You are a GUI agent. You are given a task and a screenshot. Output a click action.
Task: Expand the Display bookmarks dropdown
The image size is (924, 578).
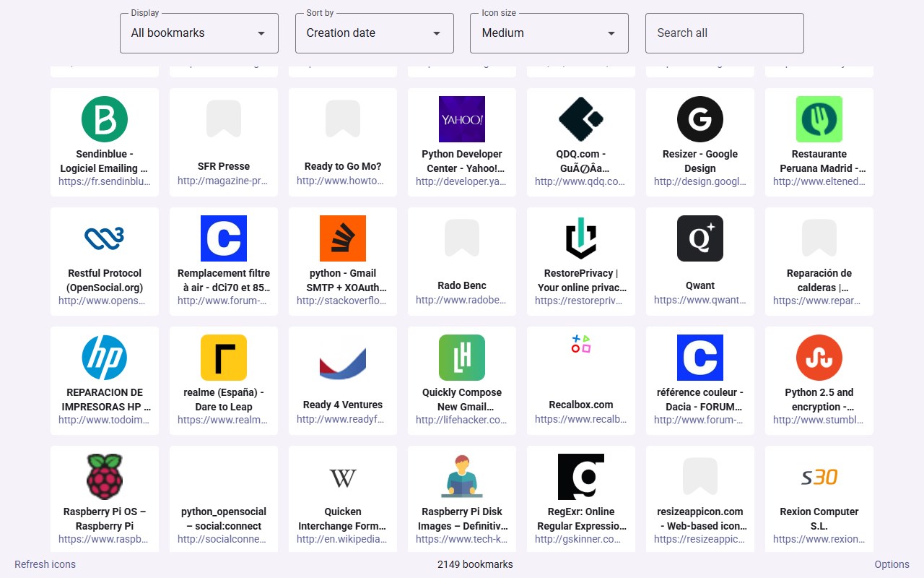pyautogui.click(x=199, y=33)
